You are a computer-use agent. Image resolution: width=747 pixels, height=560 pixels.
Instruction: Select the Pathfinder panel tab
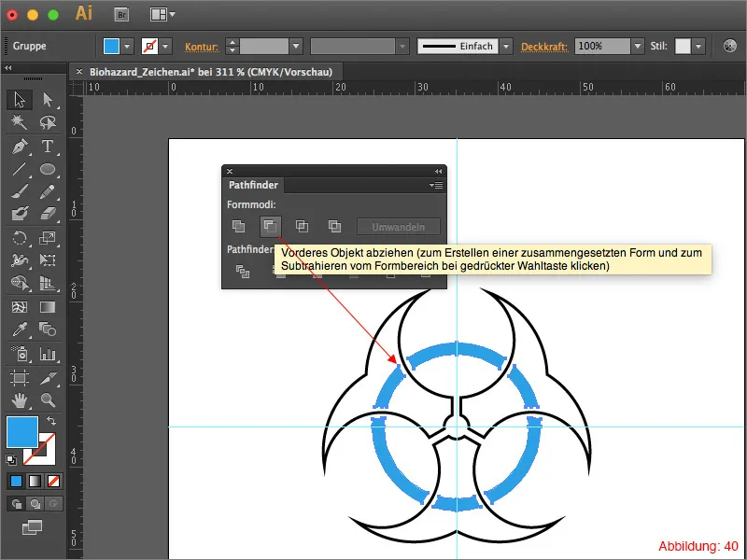coord(253,185)
